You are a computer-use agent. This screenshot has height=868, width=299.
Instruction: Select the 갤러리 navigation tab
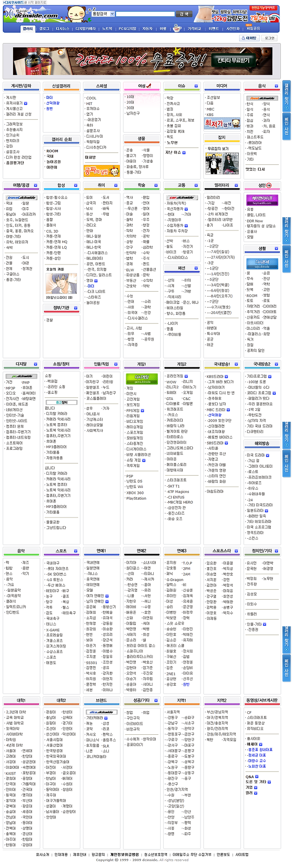click(27, 29)
